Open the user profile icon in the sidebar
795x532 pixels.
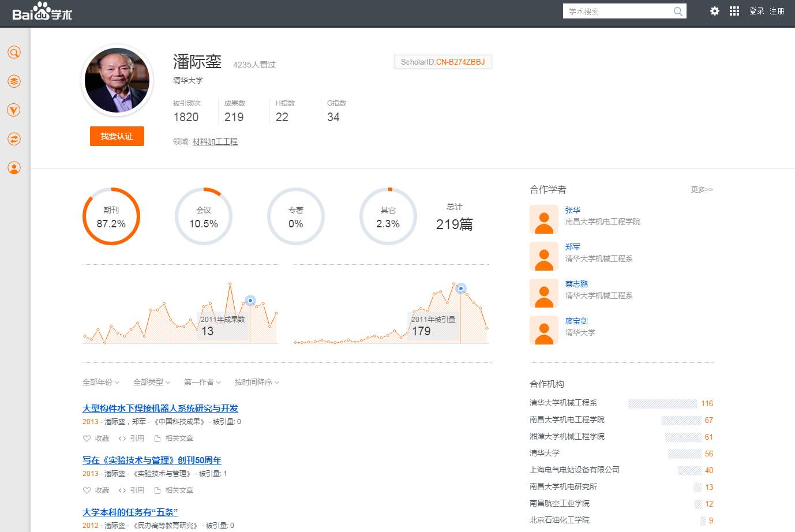point(14,168)
